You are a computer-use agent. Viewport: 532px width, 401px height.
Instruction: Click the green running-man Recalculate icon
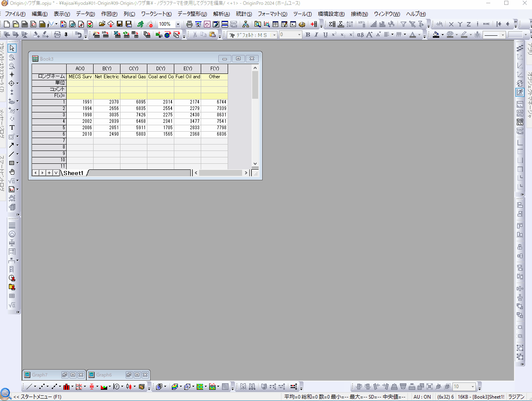pyautogui.click(x=141, y=24)
